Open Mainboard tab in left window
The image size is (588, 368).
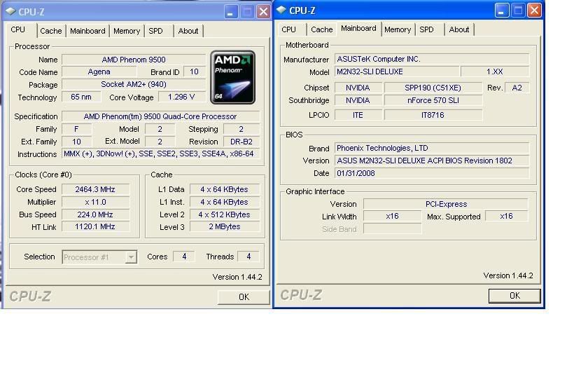click(x=87, y=31)
